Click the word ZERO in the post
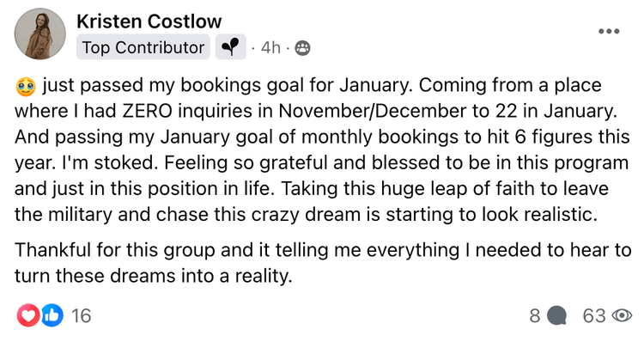Screen dimensions: 644x342 (x=149, y=112)
